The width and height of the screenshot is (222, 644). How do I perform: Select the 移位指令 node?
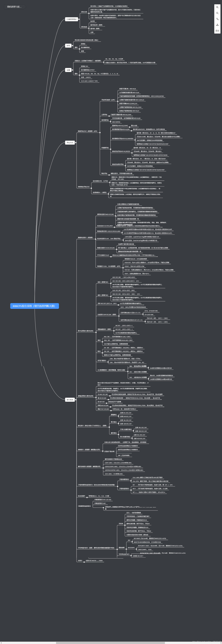point(92,426)
